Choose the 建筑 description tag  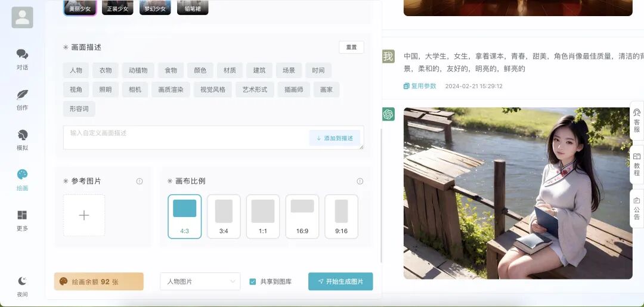pyautogui.click(x=259, y=70)
